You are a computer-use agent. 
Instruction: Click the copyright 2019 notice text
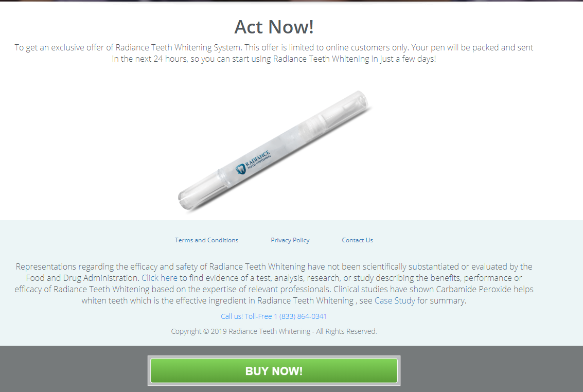pos(274,331)
